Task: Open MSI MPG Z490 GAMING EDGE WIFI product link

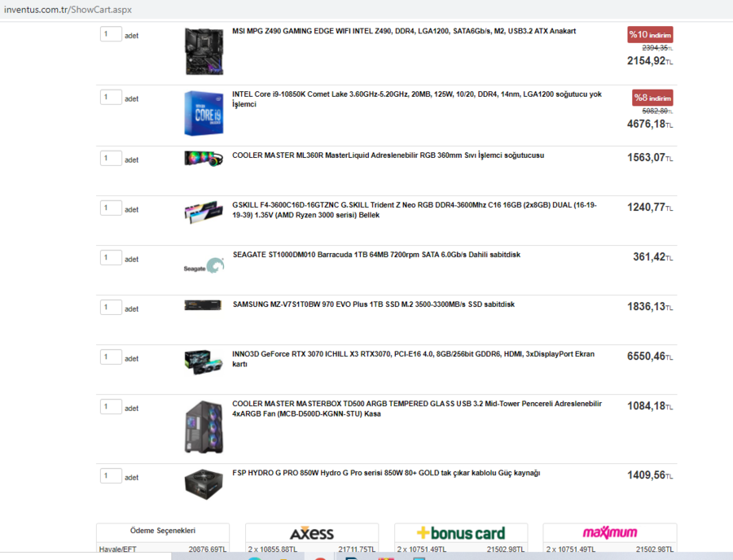Action: tap(404, 31)
